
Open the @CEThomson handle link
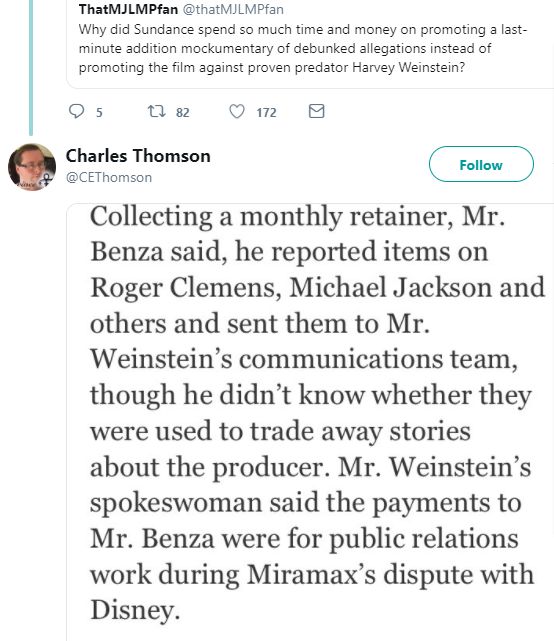pos(109,177)
